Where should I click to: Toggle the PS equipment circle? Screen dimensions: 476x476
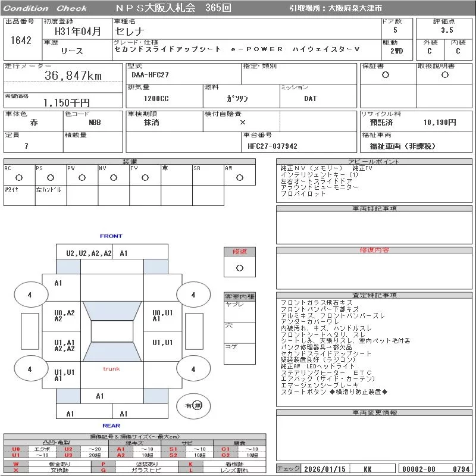click(x=51, y=178)
